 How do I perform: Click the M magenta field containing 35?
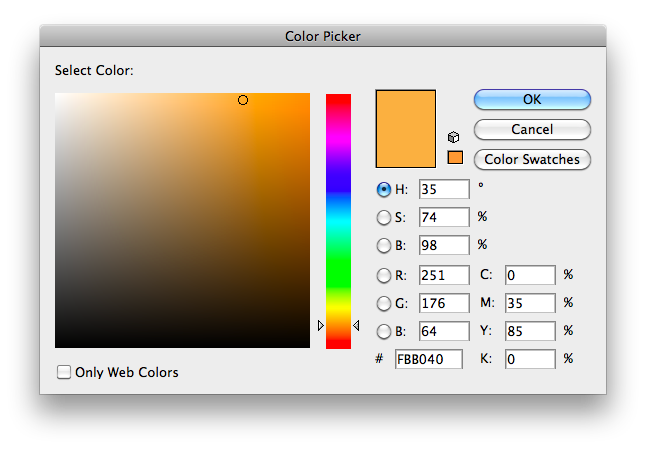(530, 303)
